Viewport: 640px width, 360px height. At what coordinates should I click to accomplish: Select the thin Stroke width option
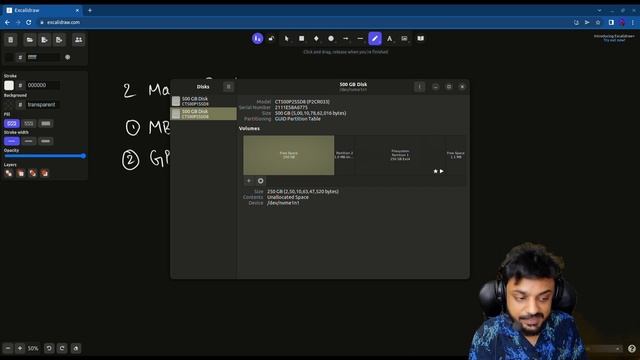[11, 141]
